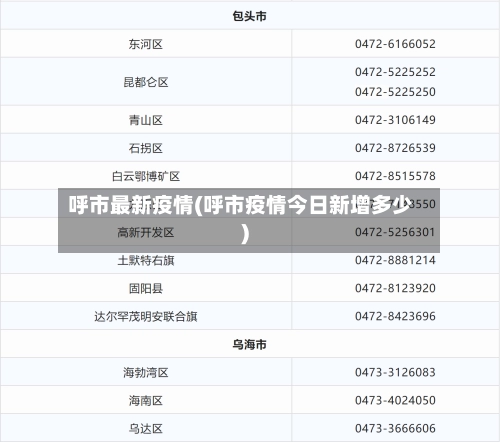Select phone number 0472-3106149

[x=395, y=120]
